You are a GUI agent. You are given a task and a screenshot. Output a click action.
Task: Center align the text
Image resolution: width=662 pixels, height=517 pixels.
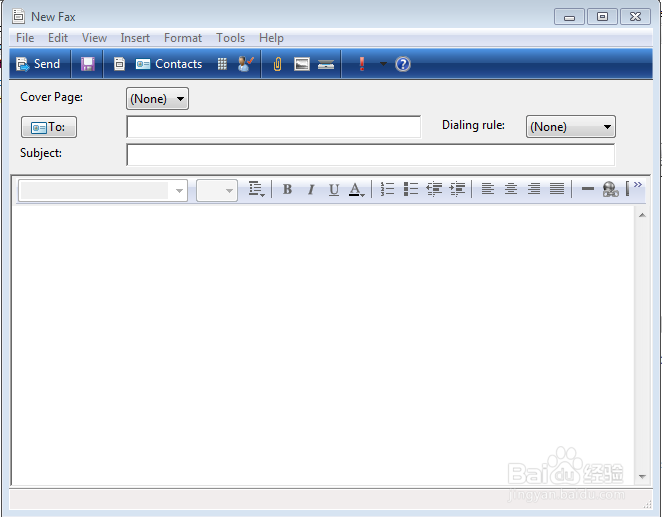511,189
